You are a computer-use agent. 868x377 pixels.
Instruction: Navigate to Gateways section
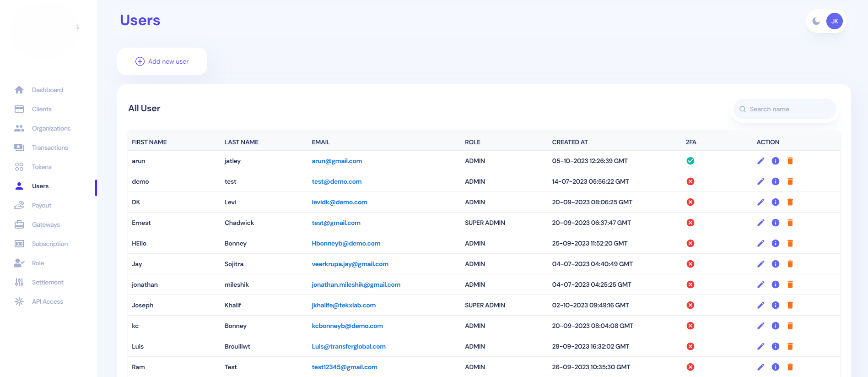(46, 224)
